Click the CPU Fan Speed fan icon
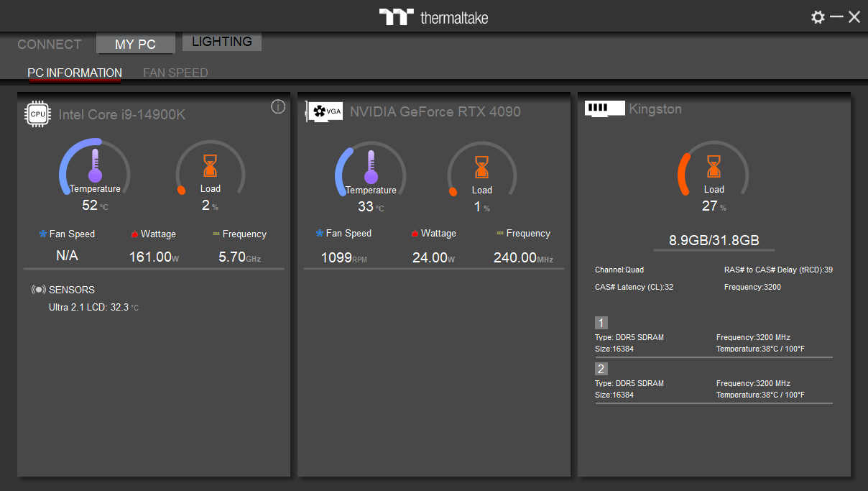868x491 pixels. pos(43,234)
